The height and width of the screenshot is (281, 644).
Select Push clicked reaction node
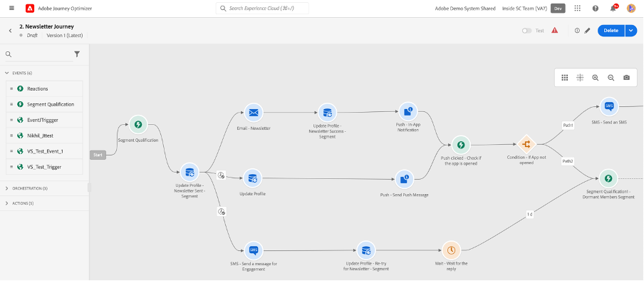[461, 145]
